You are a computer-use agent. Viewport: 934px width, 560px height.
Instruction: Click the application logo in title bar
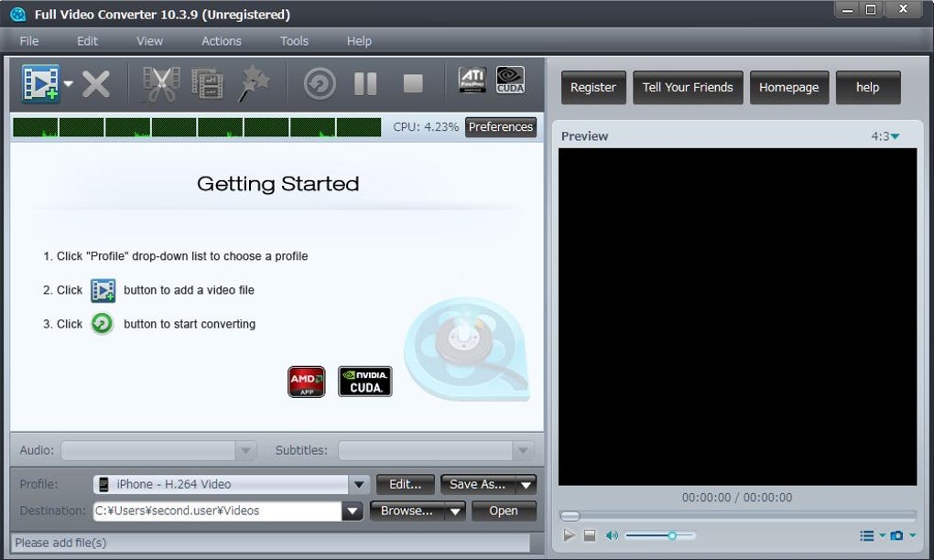click(x=18, y=15)
